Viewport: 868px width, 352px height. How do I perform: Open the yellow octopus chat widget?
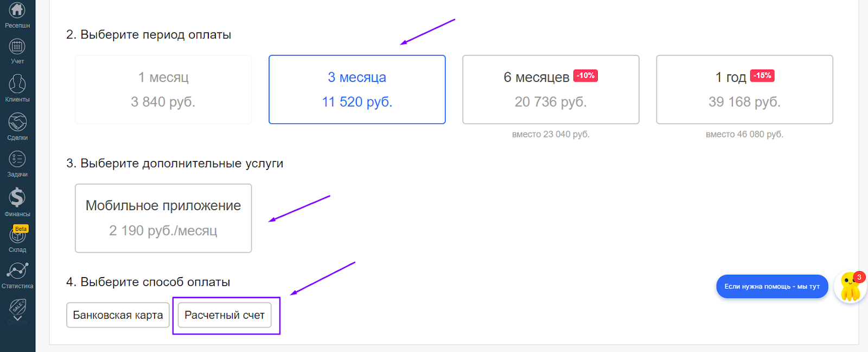[x=850, y=288]
